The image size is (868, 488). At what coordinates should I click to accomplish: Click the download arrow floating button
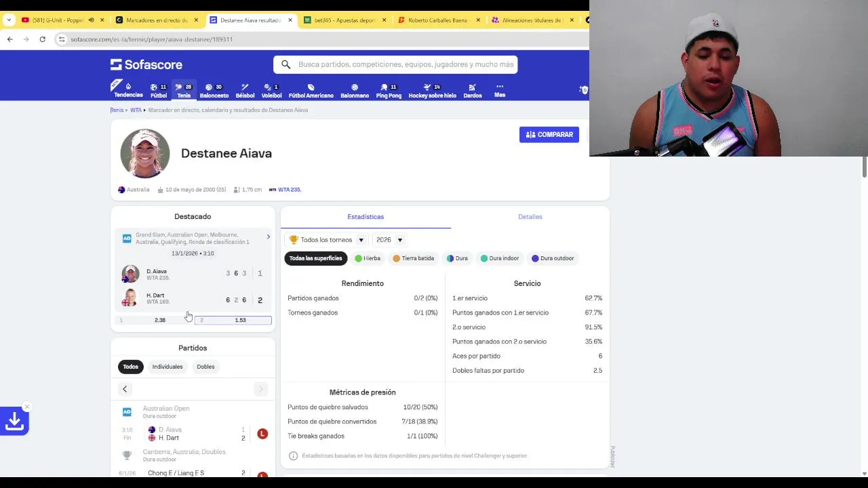coord(14,421)
